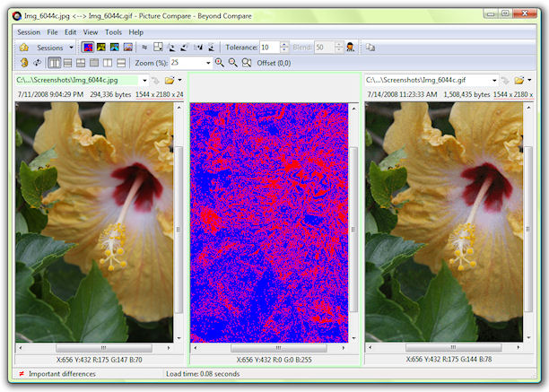Open the Tools menu
This screenshot has height=392, width=549.
[113, 32]
